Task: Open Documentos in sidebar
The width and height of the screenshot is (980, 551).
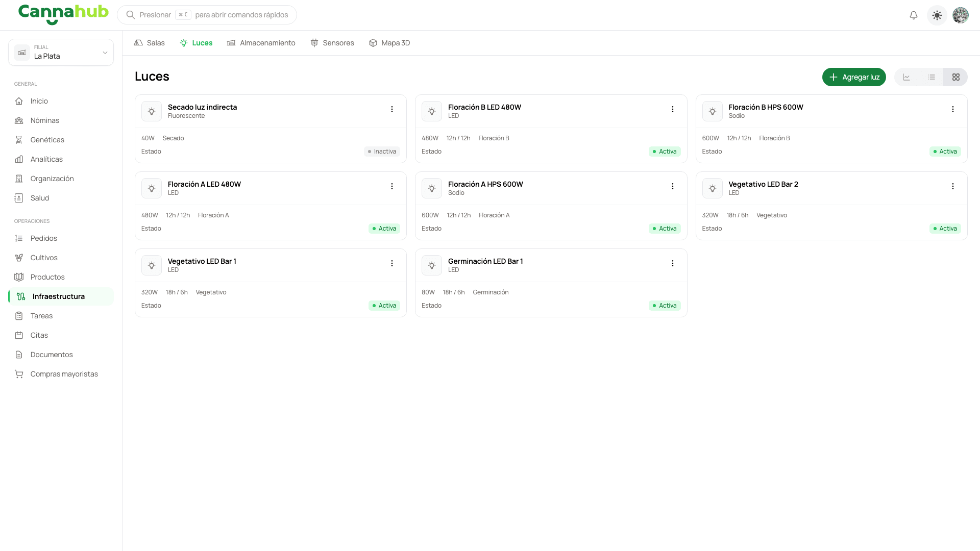Action: [x=61, y=355]
